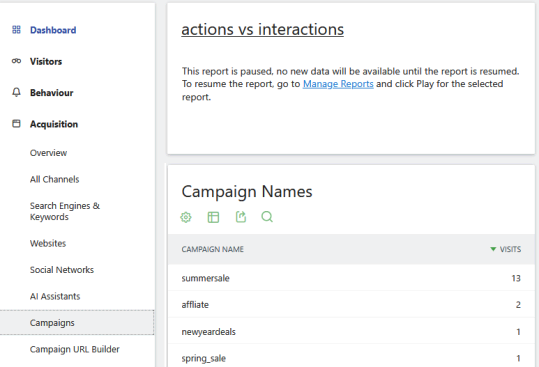The width and height of the screenshot is (539, 367).
Task: Open the Dashboard menu
Action: (53, 30)
